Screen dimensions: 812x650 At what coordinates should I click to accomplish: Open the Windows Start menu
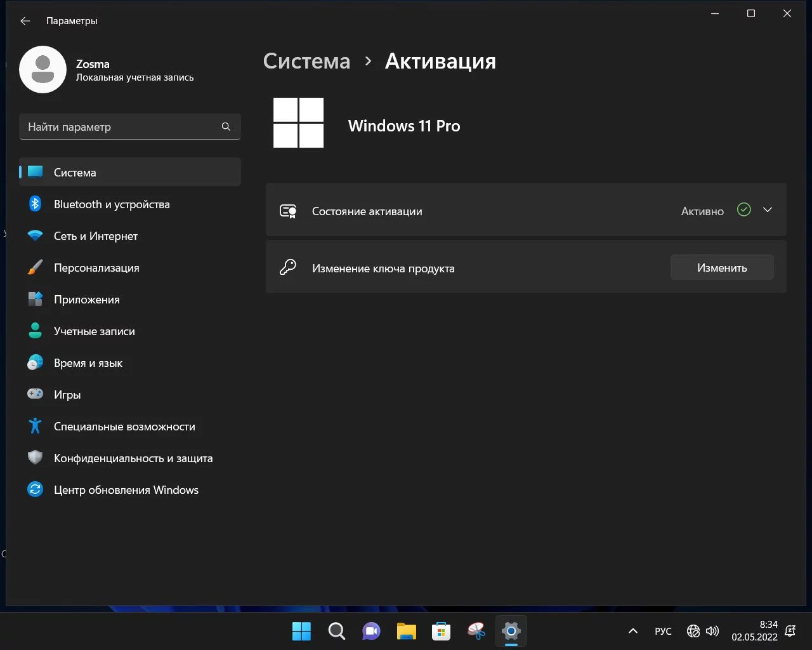click(x=301, y=631)
